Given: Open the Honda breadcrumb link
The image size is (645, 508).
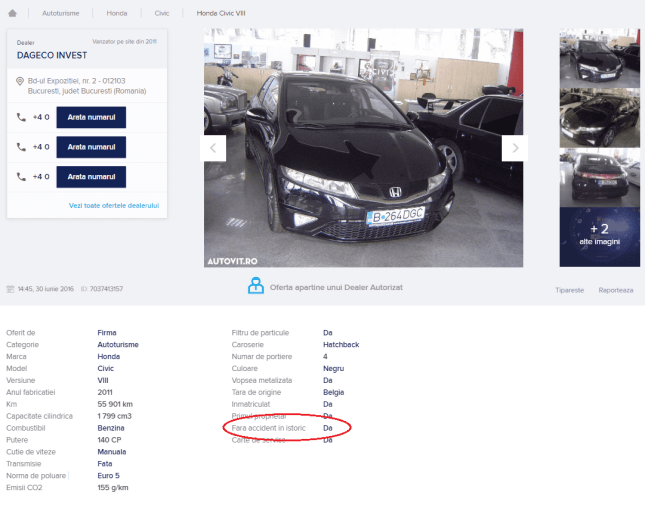Looking at the screenshot, I should (117, 13).
